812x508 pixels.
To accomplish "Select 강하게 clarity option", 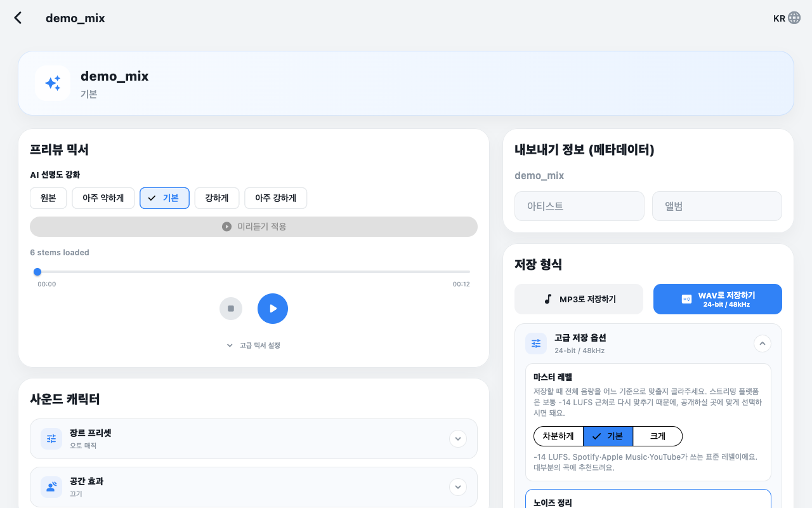I will coord(217,198).
